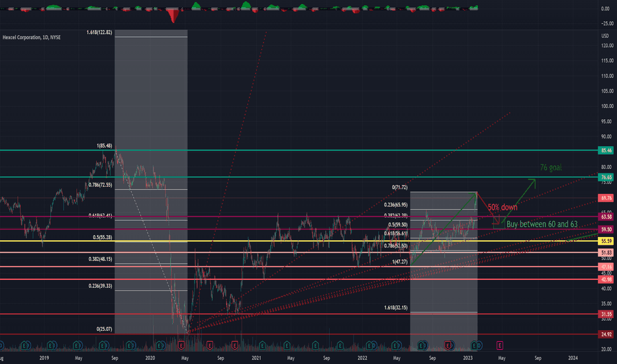Click the '50% down' annotation text
Screen dimensions: 617x364
pyautogui.click(x=502, y=207)
